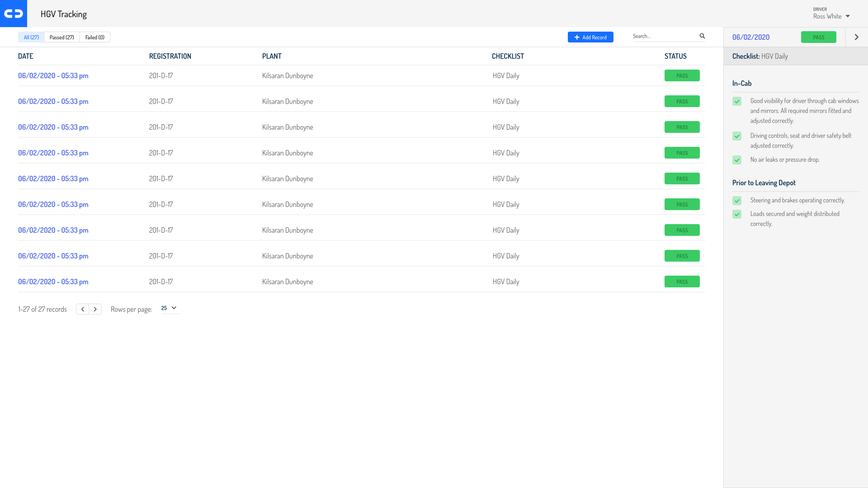Open the first 06/02/2020 record link
Viewport: 868px width, 488px height.
pyautogui.click(x=53, y=75)
